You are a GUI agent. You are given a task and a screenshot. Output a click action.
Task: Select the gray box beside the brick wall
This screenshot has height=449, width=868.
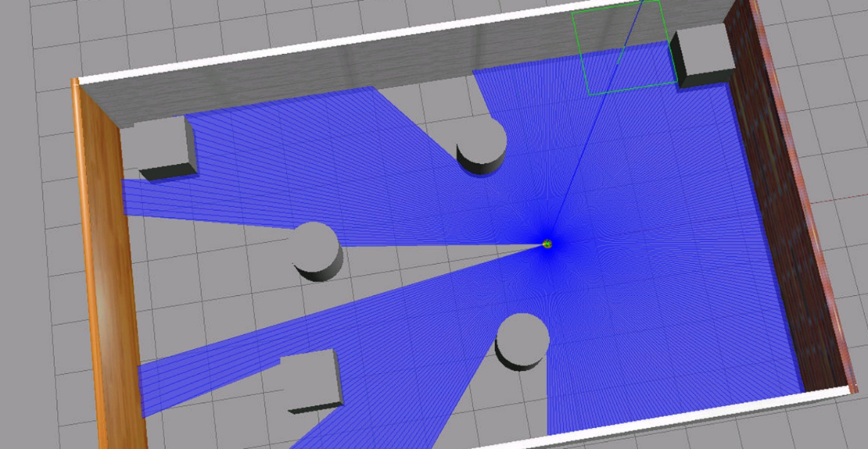coord(701,57)
